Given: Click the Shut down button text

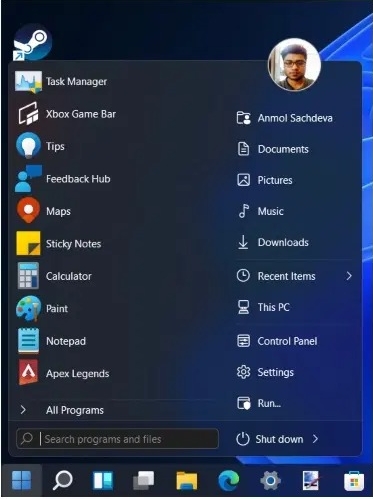Looking at the screenshot, I should 279,439.
